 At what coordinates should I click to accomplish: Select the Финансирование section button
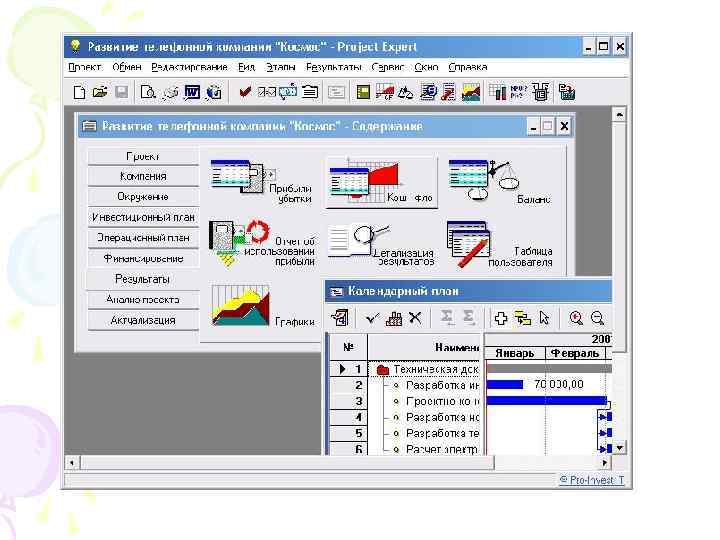pos(143,259)
